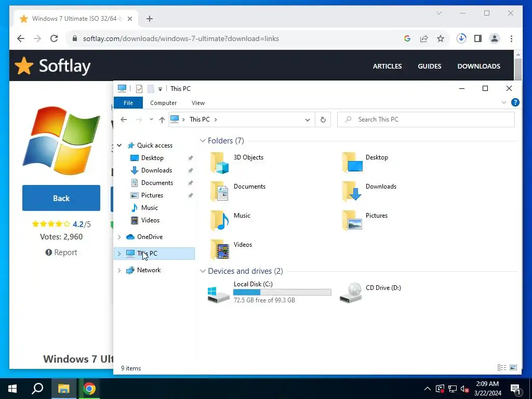This screenshot has height=399, width=532.
Task: Open the Videos folder in Folders section
Action: [220, 250]
